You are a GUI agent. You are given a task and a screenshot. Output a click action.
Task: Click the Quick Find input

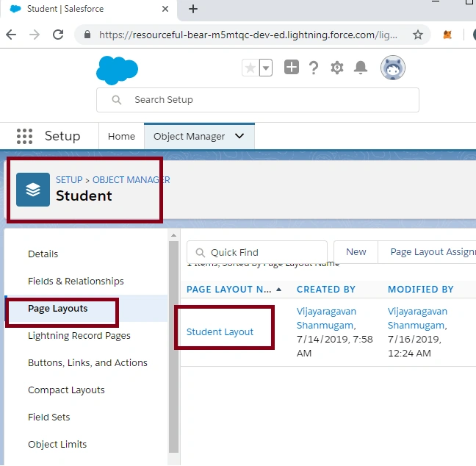pos(257,252)
